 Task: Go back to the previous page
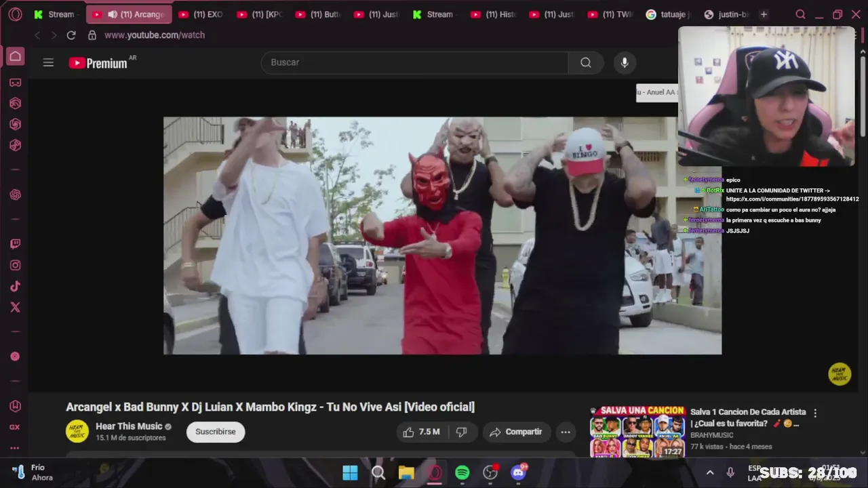37,35
